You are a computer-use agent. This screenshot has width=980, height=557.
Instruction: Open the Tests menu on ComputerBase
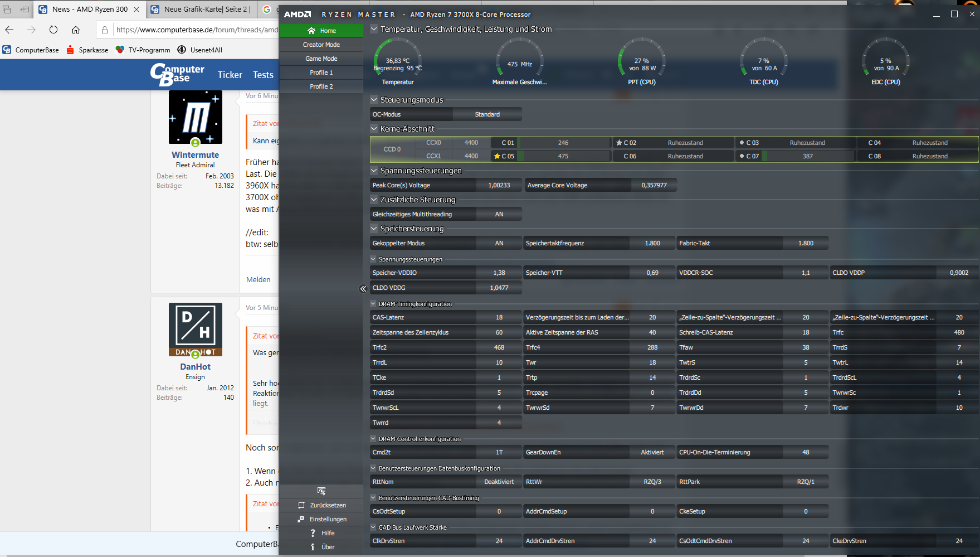(x=263, y=75)
